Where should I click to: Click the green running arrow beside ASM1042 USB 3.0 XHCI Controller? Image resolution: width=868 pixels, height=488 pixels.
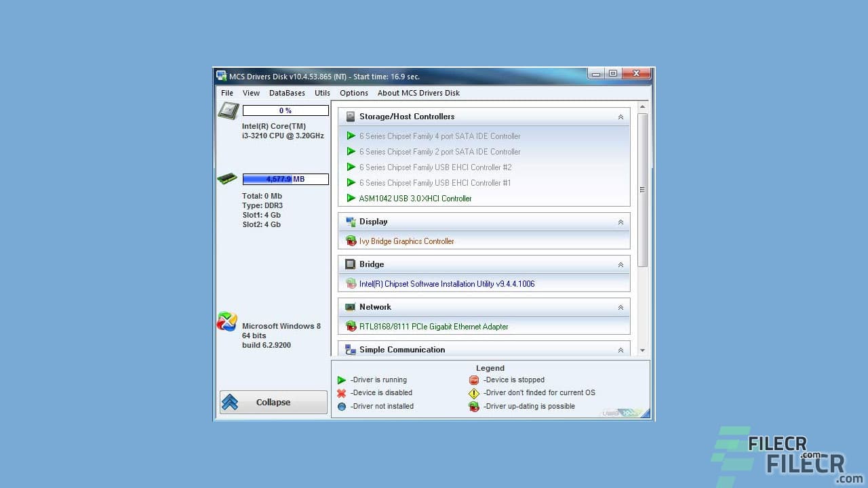click(x=351, y=199)
